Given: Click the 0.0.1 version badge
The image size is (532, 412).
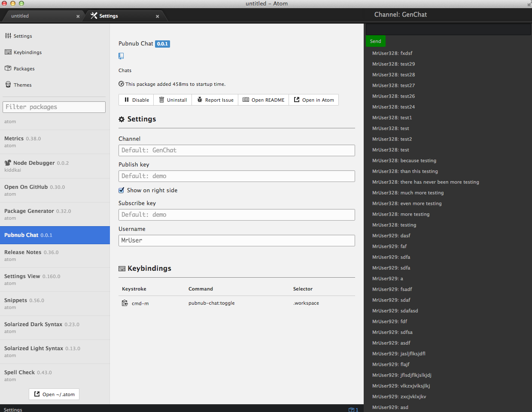Looking at the screenshot, I should tap(162, 44).
